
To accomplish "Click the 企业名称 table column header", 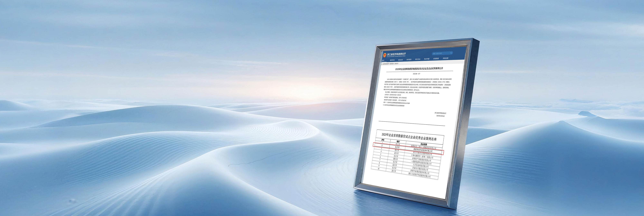I will tap(423, 144).
